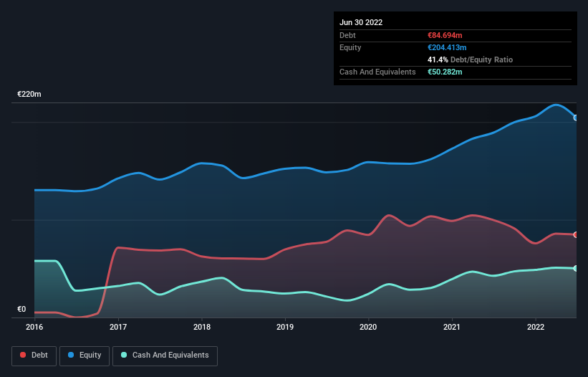Click the 41.4% Debt/Equity Ratio text
Image resolution: width=588 pixels, height=377 pixels.
point(471,59)
